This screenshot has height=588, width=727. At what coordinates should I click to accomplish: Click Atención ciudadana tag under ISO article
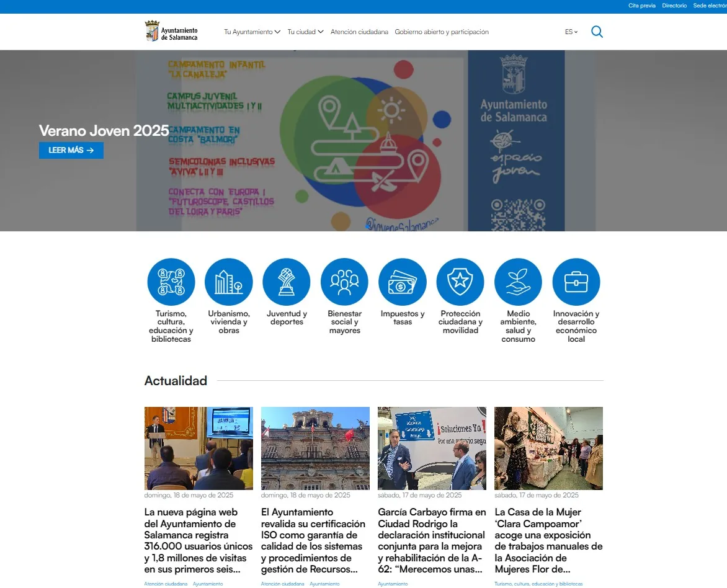tap(282, 584)
